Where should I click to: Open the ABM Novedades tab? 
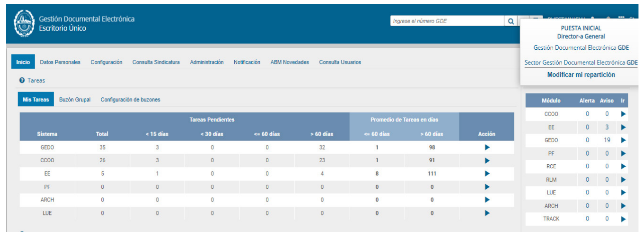(289, 62)
